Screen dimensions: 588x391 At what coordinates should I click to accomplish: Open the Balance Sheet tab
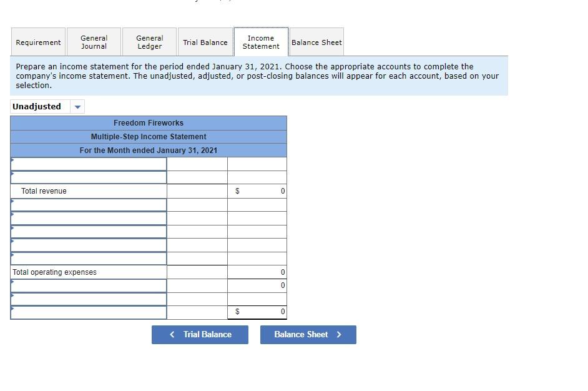[316, 42]
